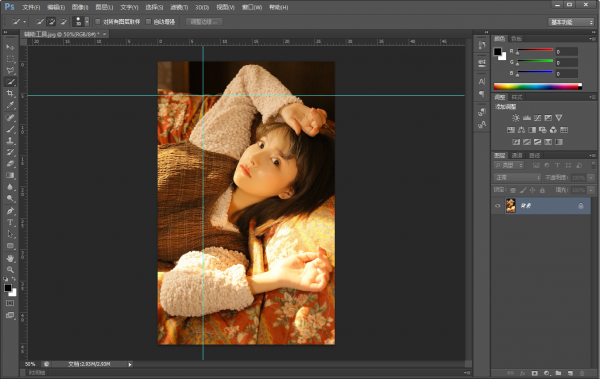Screen dimensions: 600x379
Task: Add a Curves adjustment
Action: (537, 118)
